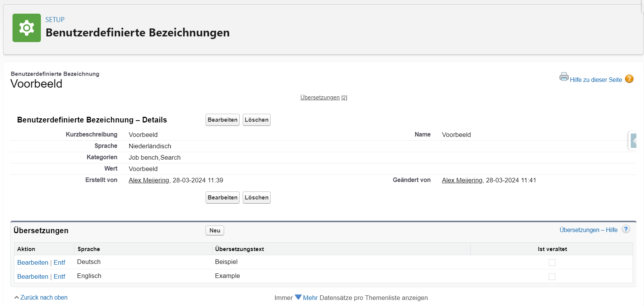Delete the Englisch translation via Entf

pyautogui.click(x=59, y=276)
